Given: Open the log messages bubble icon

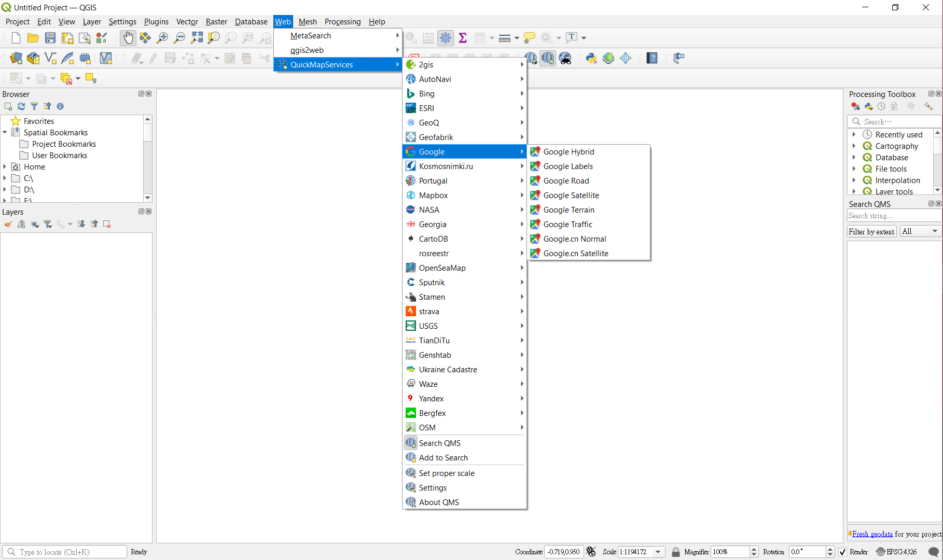Looking at the screenshot, I should [x=934, y=552].
